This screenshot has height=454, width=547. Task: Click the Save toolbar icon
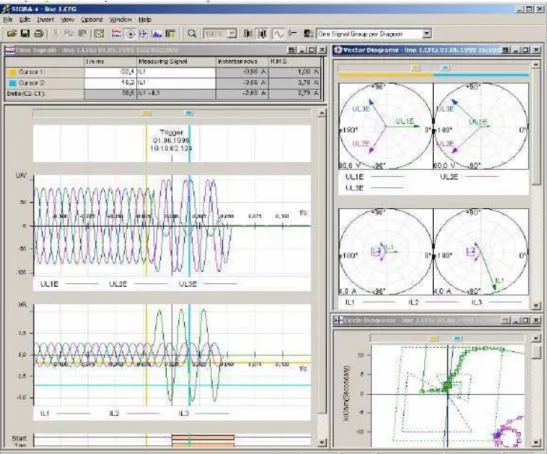(x=25, y=34)
